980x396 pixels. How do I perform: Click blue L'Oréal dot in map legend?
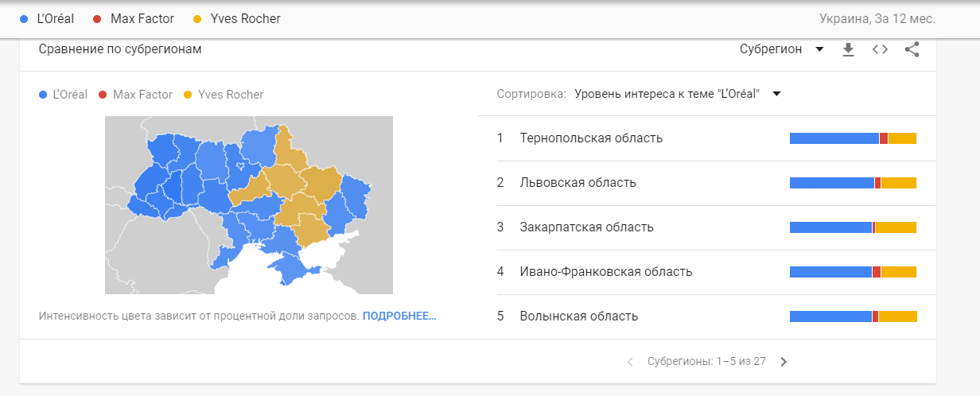coord(43,95)
